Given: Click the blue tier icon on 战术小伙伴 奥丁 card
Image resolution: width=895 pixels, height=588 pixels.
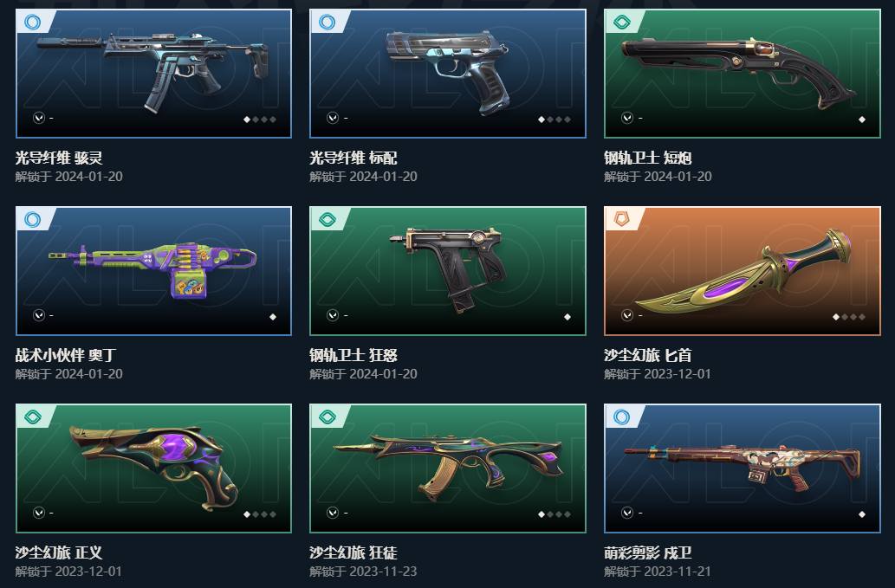Looking at the screenshot, I should tap(33, 220).
